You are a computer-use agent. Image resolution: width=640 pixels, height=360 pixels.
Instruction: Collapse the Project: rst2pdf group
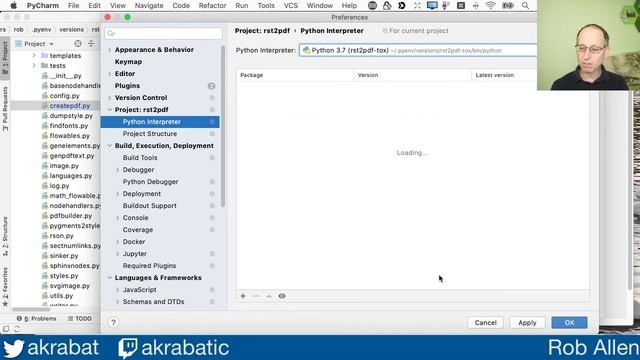(x=109, y=110)
